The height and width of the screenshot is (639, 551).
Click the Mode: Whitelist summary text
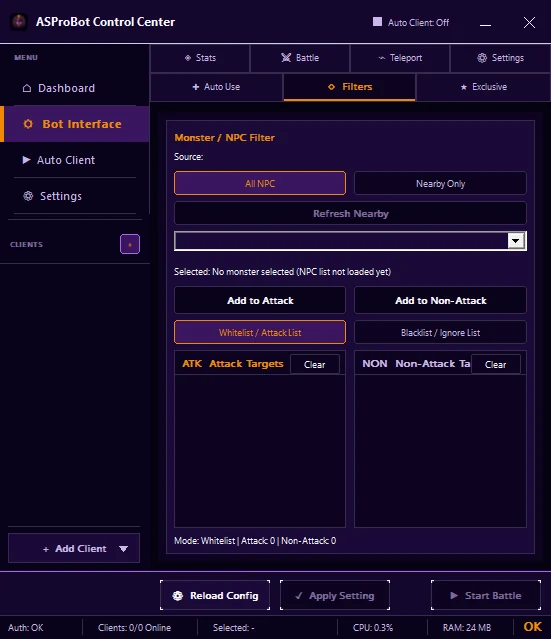tap(255, 541)
